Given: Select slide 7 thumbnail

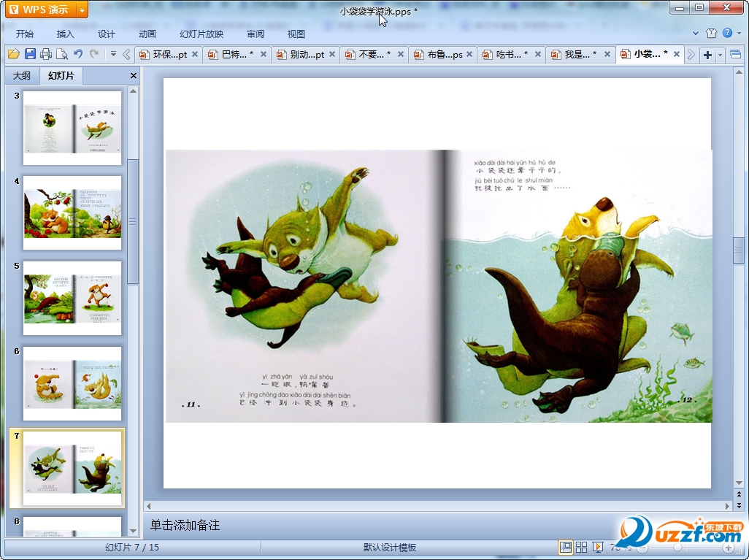Looking at the screenshot, I should point(72,468).
